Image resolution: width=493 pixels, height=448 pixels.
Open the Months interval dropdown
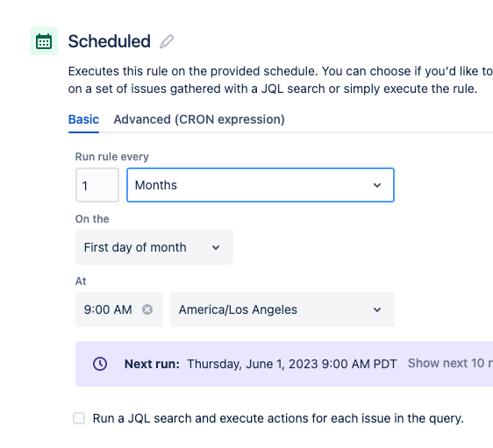pos(261,185)
